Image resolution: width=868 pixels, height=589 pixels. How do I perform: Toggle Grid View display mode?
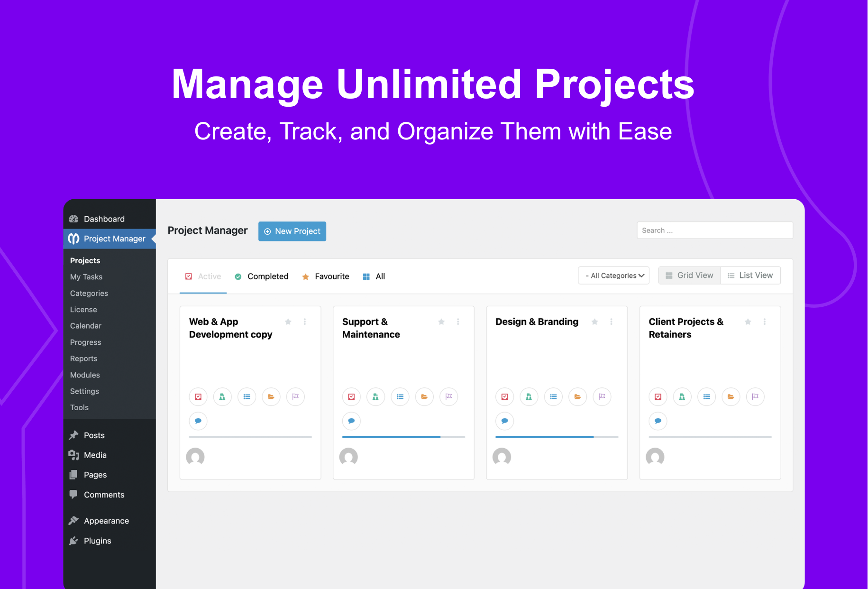689,275
